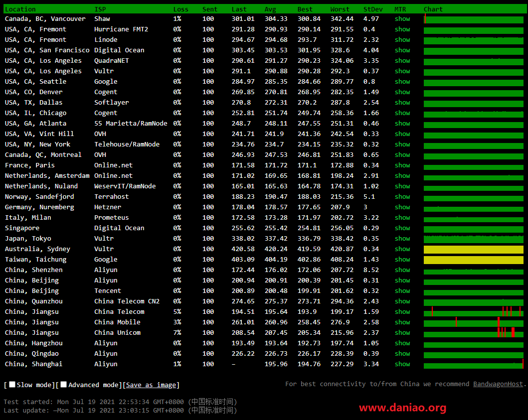
Task: Enable the Slow mode checkbox
Action: tap(12, 384)
